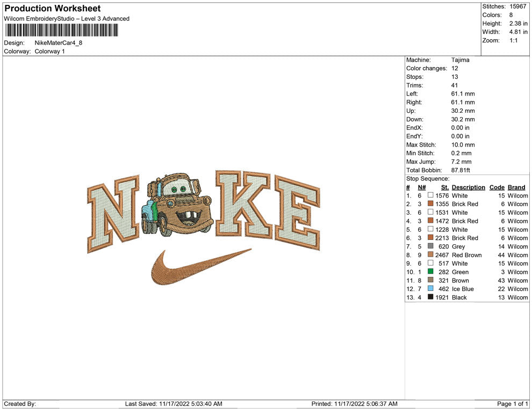Click the Height value 2.38 in
532x409 pixels.
[x=519, y=24]
